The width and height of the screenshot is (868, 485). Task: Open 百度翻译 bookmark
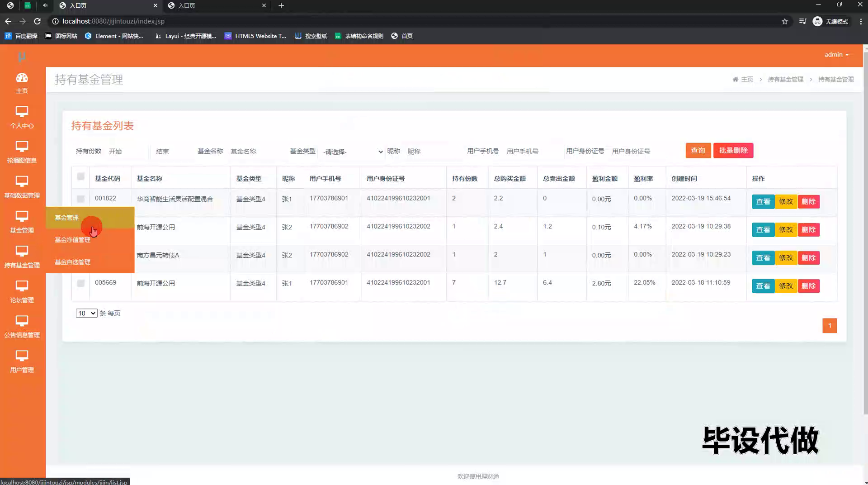21,36
